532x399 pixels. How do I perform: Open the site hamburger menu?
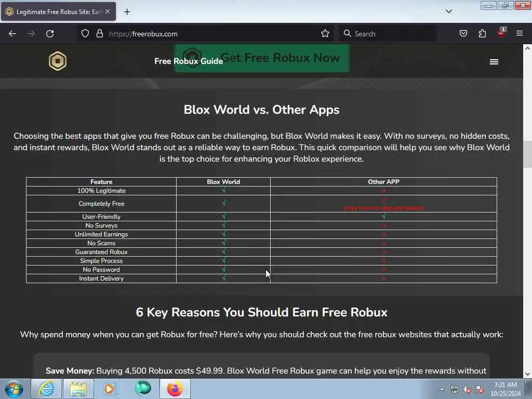pos(494,62)
